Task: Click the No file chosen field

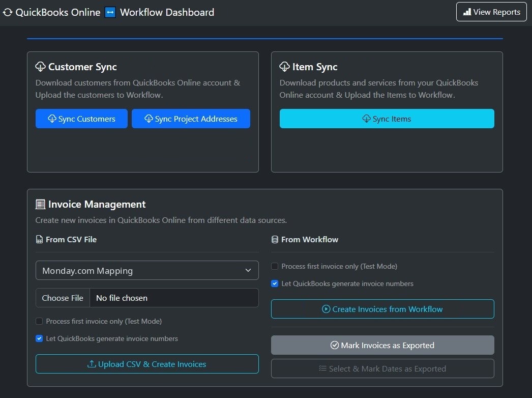Action: (x=174, y=298)
